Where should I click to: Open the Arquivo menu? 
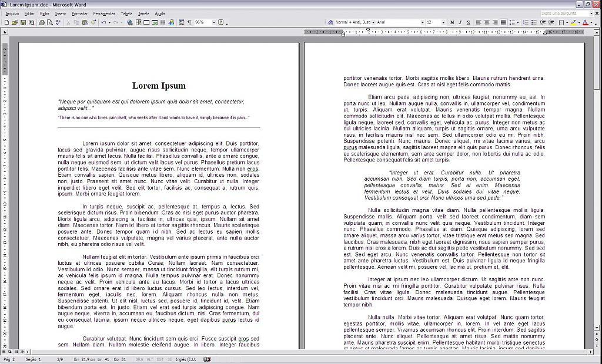tap(12, 14)
